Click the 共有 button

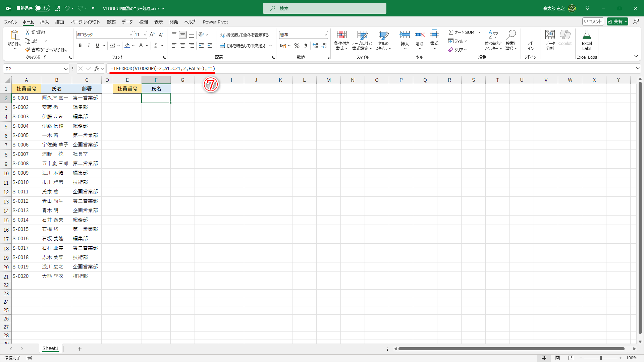click(x=617, y=21)
